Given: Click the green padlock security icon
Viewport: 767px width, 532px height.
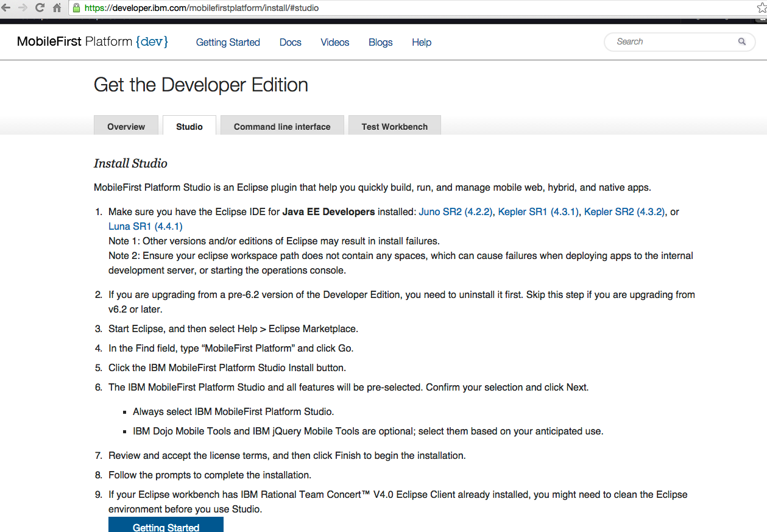Looking at the screenshot, I should pyautogui.click(x=77, y=8).
